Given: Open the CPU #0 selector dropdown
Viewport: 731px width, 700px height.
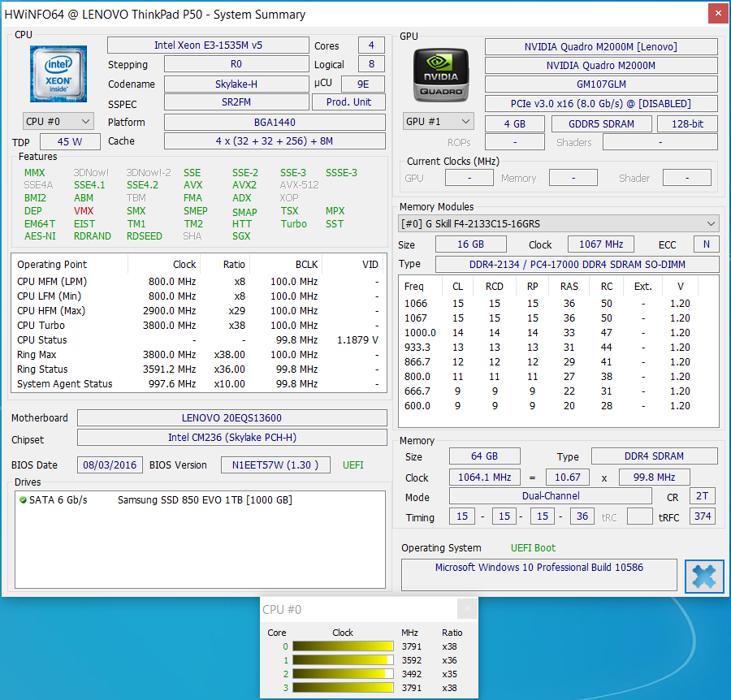Looking at the screenshot, I should click(x=58, y=121).
